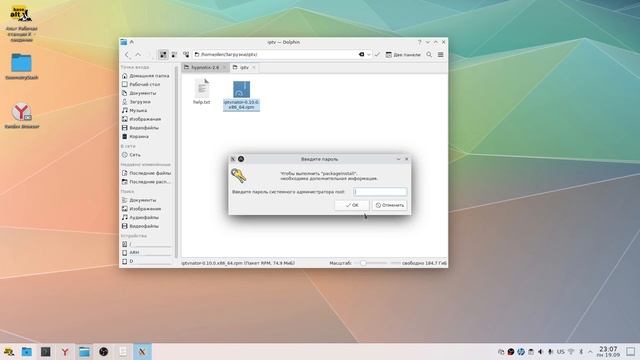Select the iptvnator rpm package file
The width and height of the screenshot is (640, 360).
pyautogui.click(x=241, y=96)
